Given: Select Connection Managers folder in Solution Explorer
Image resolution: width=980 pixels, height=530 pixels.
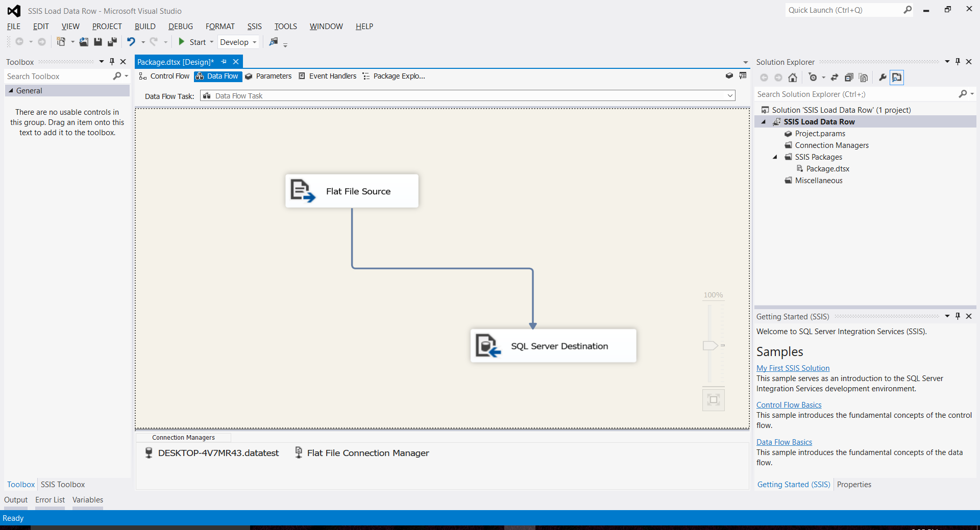Looking at the screenshot, I should coord(831,145).
